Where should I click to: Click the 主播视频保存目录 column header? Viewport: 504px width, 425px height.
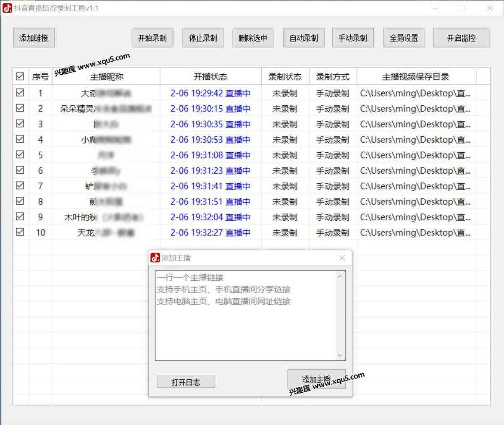coord(416,76)
